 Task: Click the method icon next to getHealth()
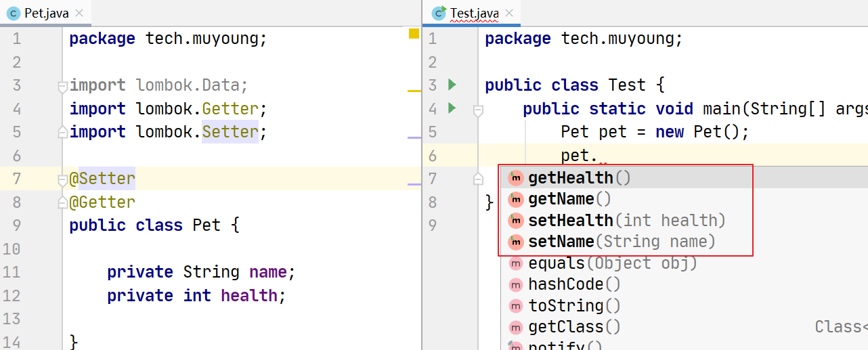pos(516,178)
